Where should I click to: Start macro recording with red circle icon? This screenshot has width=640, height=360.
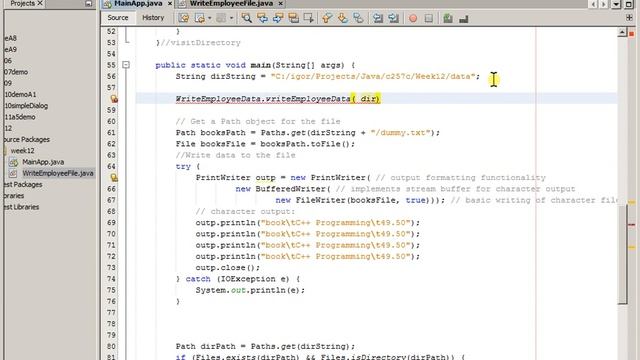[413, 18]
